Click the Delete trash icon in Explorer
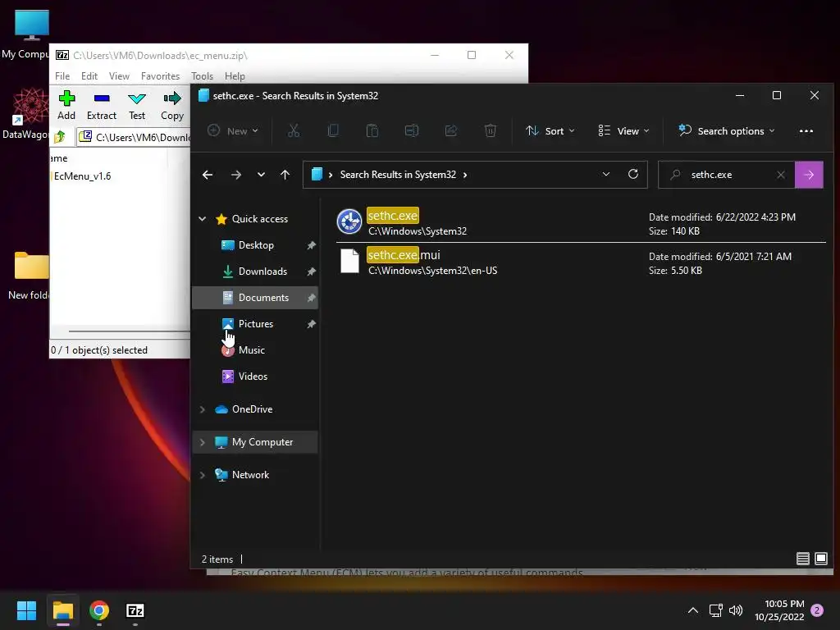 [x=491, y=130]
